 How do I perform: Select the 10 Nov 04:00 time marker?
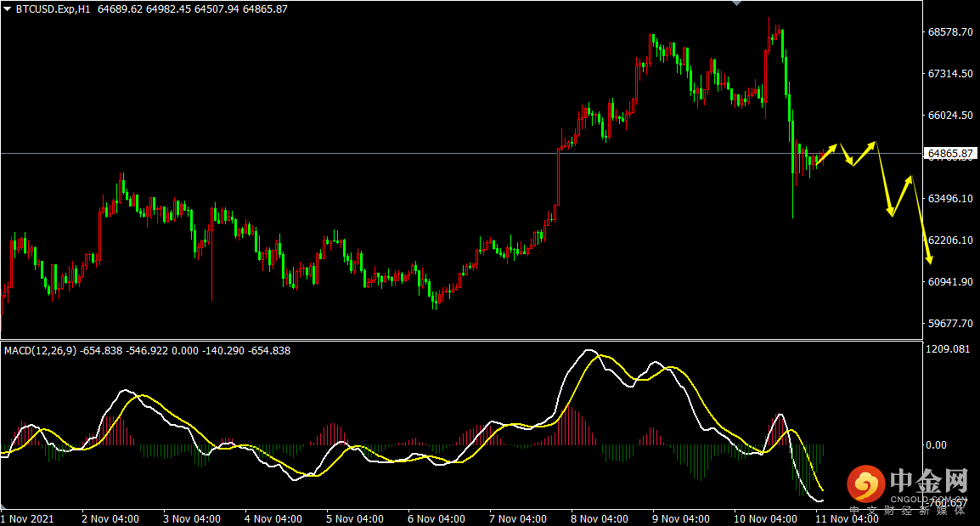point(765,519)
